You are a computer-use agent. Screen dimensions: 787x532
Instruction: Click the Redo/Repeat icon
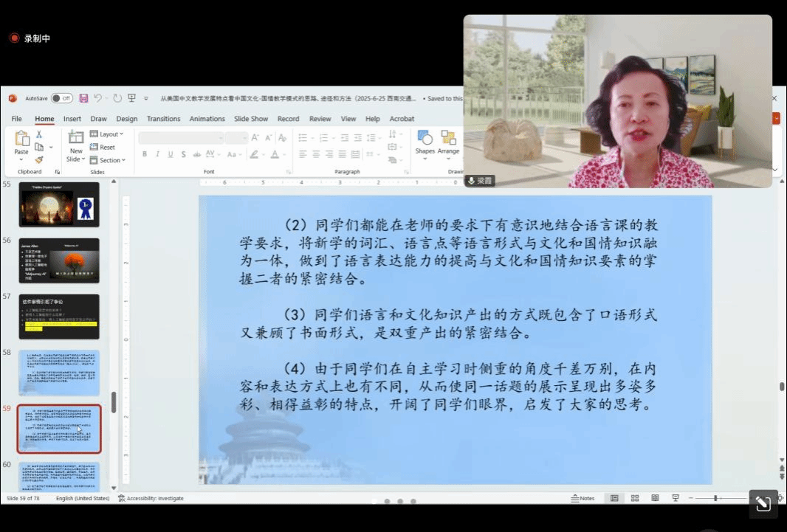tap(117, 98)
